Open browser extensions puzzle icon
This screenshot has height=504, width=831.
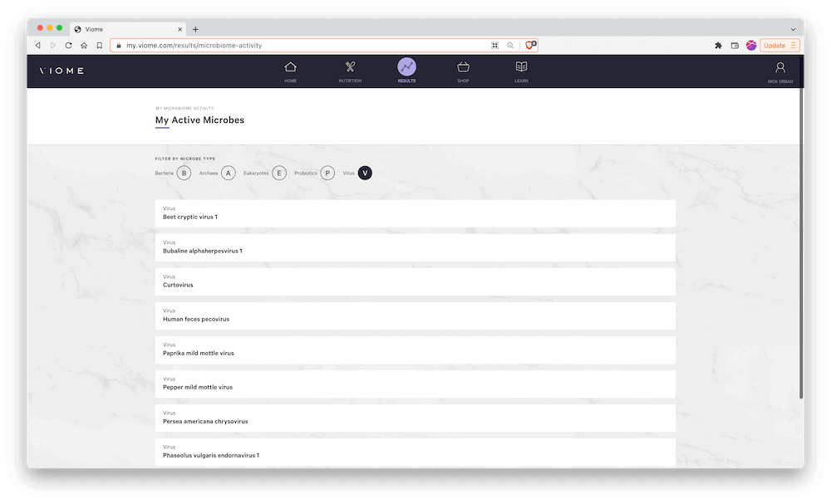(x=718, y=46)
